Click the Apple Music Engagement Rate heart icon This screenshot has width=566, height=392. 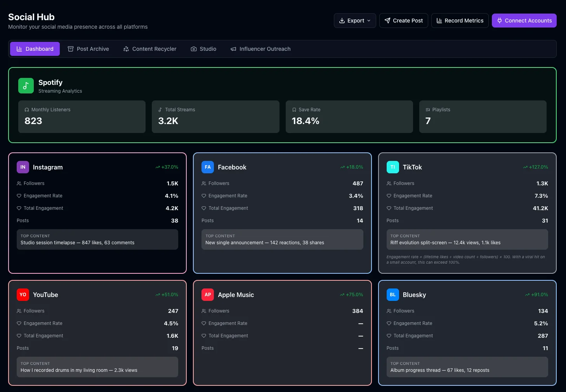point(204,323)
